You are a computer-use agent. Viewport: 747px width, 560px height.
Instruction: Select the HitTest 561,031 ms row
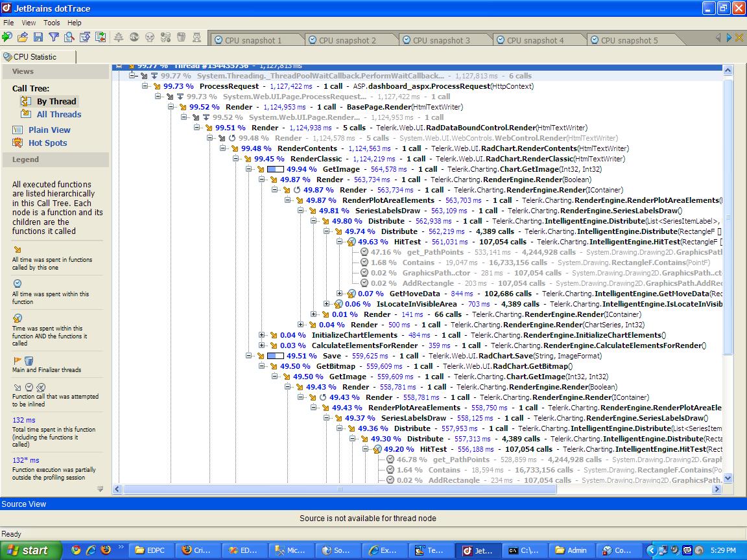[x=535, y=242]
